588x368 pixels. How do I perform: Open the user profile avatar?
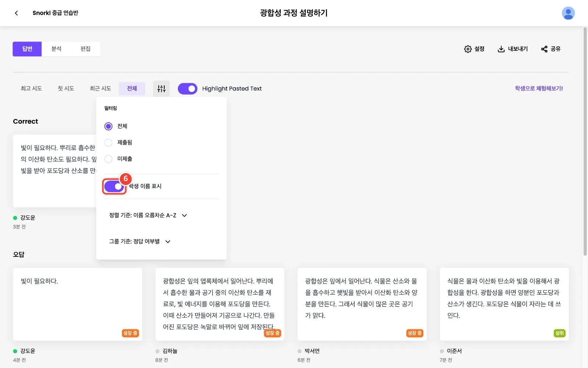(568, 13)
